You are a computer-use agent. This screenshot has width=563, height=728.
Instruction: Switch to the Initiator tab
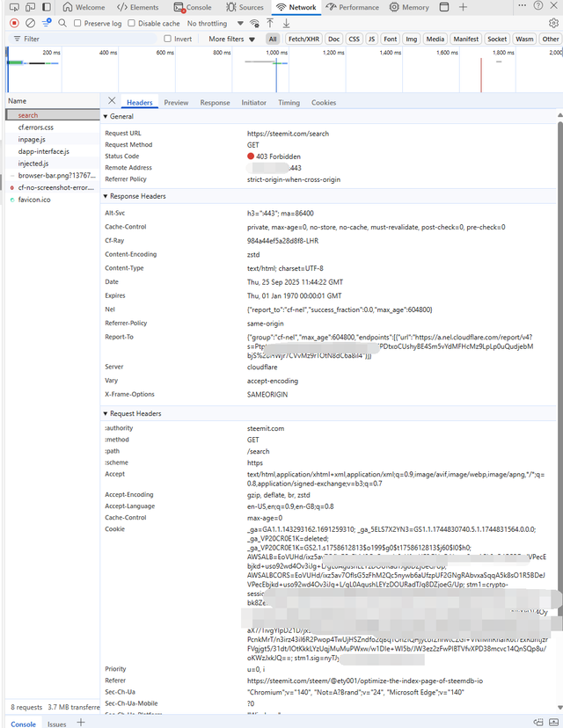point(253,103)
